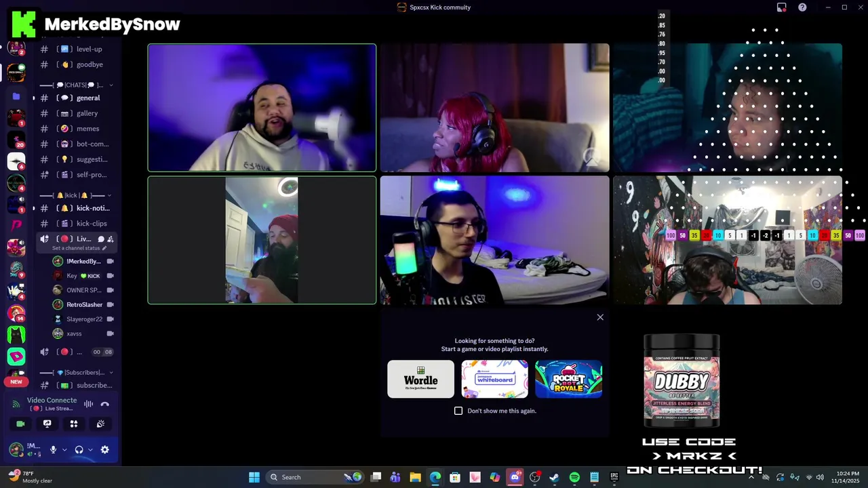
Task: Select Slayeroger22 in voice member list
Action: click(x=83, y=319)
